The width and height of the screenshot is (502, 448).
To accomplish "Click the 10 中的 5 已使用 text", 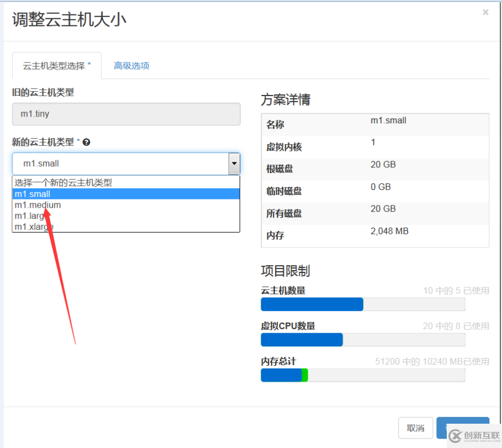I will (456, 291).
